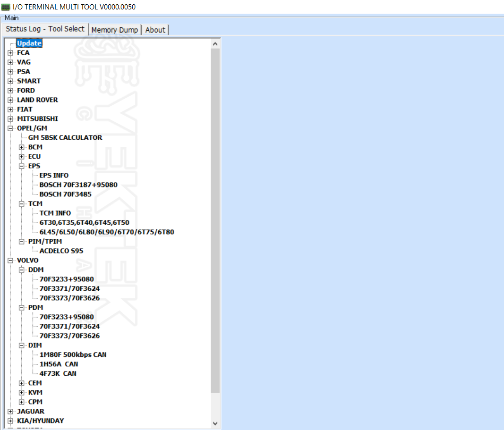Select the Status Log - Tool Select tab
Image resolution: width=504 pixels, height=430 pixels.
pos(45,29)
